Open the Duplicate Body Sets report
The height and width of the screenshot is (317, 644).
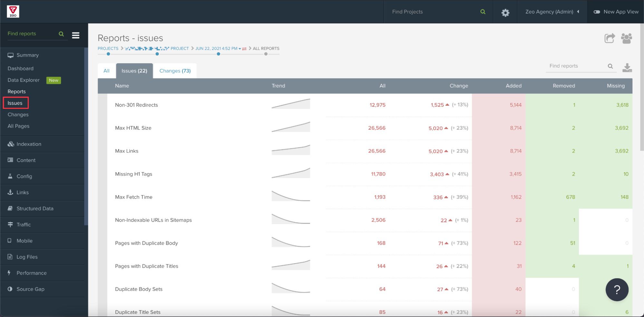139,289
